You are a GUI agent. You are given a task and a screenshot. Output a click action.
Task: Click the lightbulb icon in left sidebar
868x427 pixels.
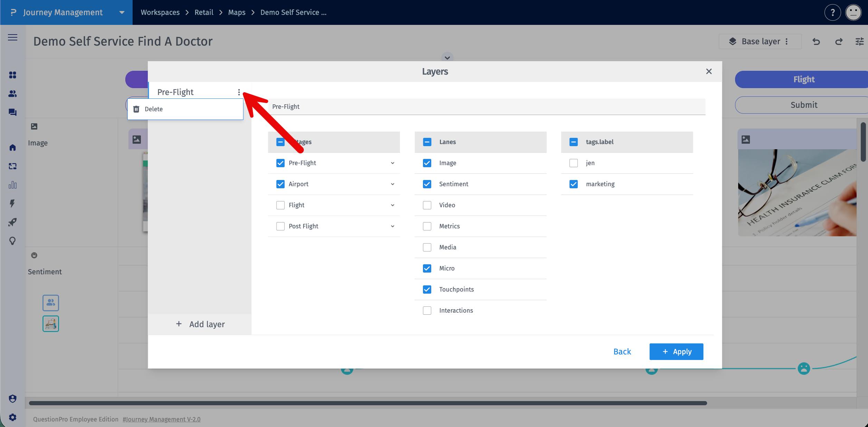(13, 241)
